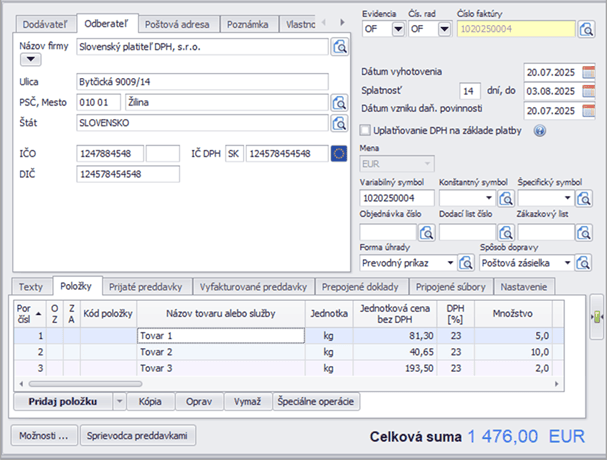Expand dropdown under Názov firmy label
This screenshot has width=607, height=460.
pyautogui.click(x=29, y=60)
